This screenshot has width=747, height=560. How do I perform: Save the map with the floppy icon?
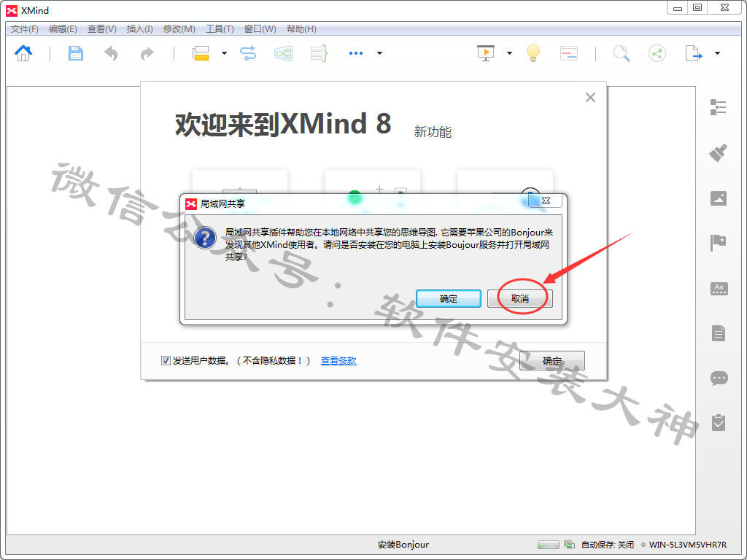pyautogui.click(x=75, y=53)
